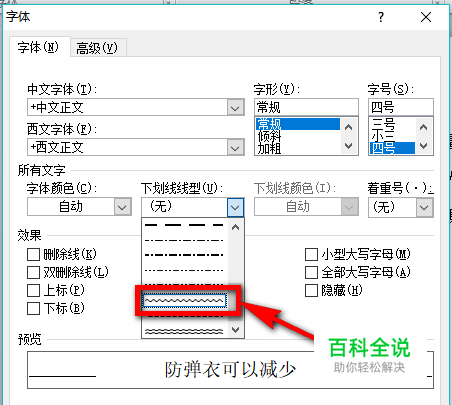Check the 小型大写字母(M) option

click(311, 254)
